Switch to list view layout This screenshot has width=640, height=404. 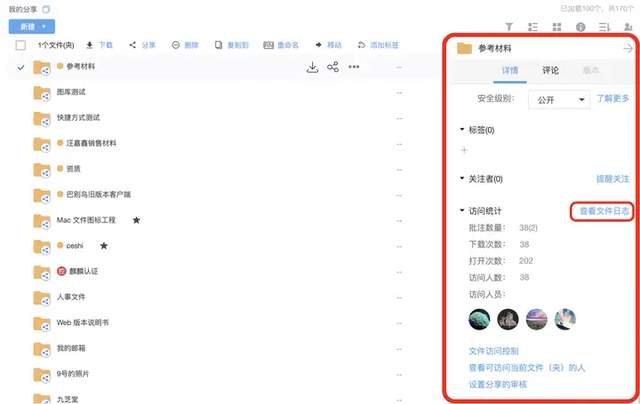pyautogui.click(x=533, y=27)
